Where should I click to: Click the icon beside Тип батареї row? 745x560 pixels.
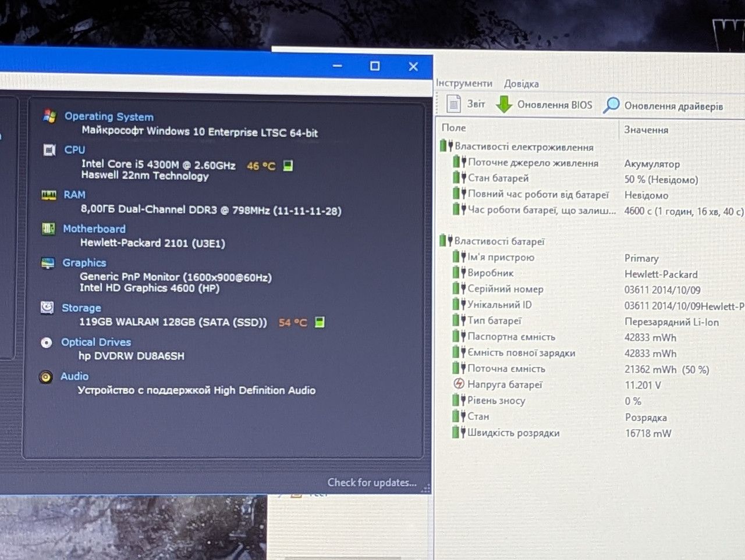point(459,320)
